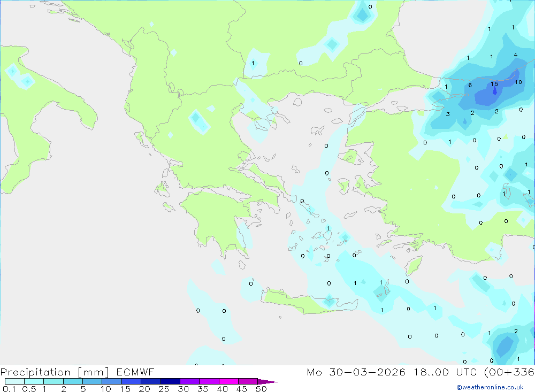Screen dimensions: 535x392
Task: Click the "50" legend scale label
Action: [261, 389]
